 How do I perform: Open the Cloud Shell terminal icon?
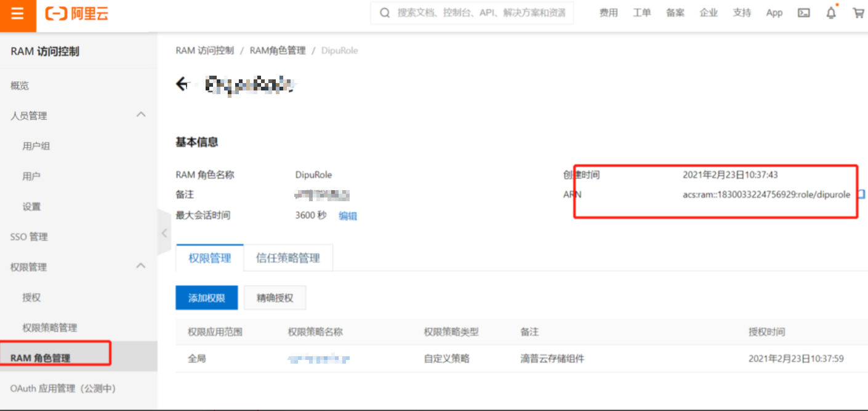pos(803,13)
